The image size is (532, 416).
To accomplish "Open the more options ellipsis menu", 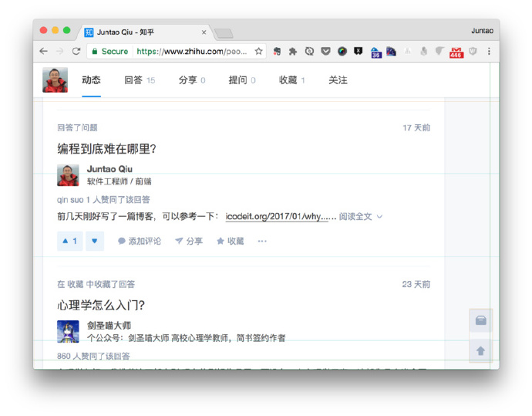I will [x=262, y=241].
